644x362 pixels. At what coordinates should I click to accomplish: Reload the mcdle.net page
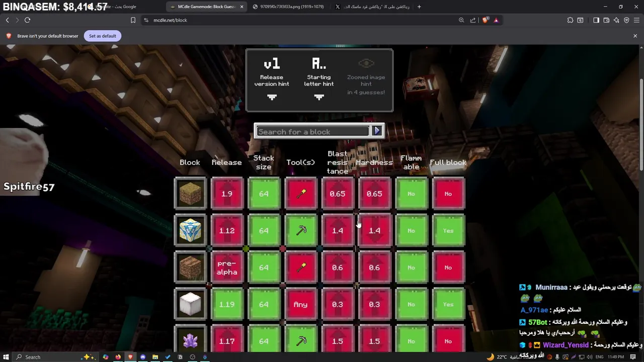point(28,20)
